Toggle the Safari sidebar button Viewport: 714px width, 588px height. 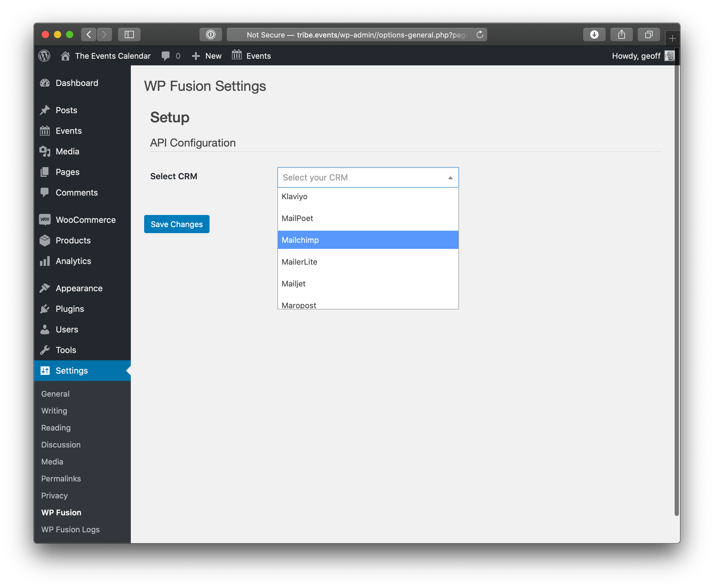point(129,35)
